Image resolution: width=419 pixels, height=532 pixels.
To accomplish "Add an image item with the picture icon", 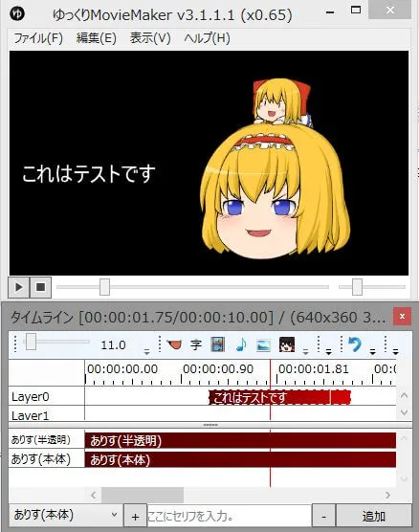I will click(263, 344).
